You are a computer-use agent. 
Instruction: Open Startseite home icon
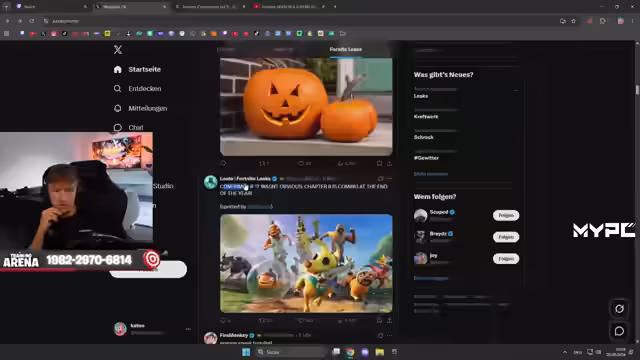pyautogui.click(x=118, y=69)
